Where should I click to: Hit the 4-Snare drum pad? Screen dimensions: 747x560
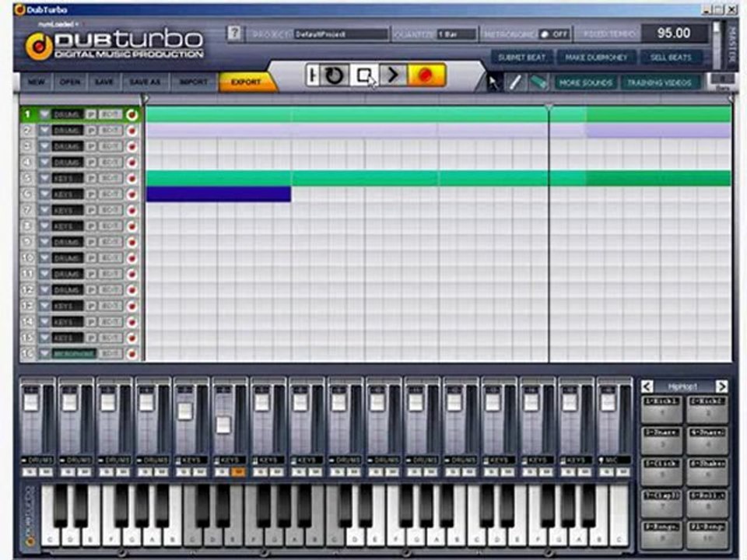click(707, 440)
